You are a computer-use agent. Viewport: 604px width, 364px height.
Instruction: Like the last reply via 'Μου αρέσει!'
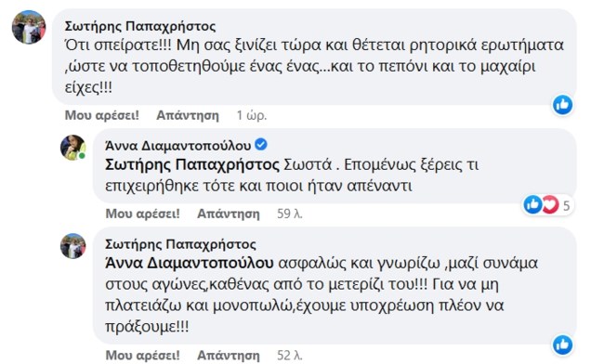click(142, 355)
